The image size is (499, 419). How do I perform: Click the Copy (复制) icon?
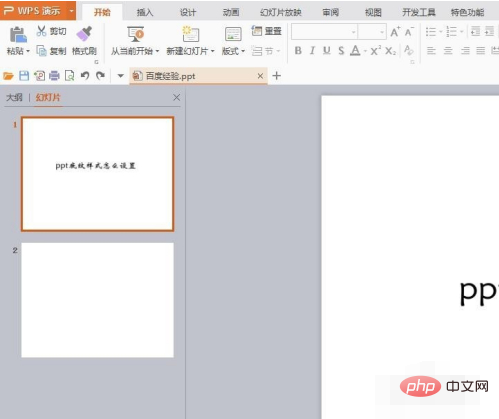click(41, 51)
